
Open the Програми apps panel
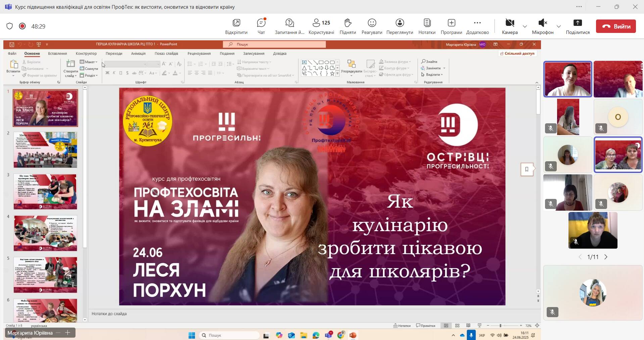451,26
